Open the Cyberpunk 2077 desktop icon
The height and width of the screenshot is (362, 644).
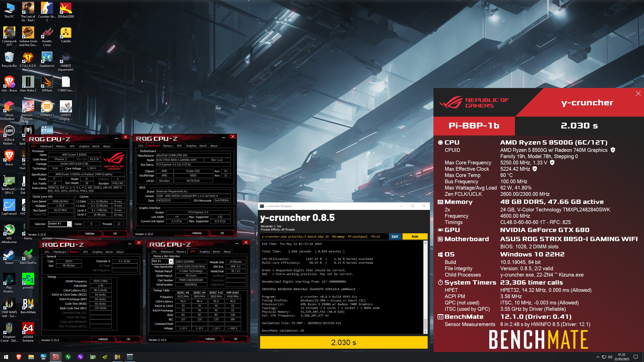(9, 36)
